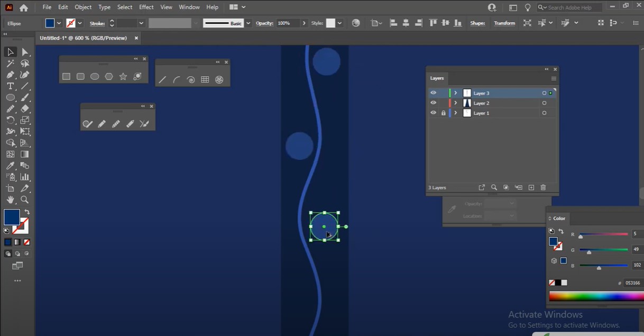Toggle visibility of Layer 2
The image size is (644, 336).
click(x=434, y=103)
